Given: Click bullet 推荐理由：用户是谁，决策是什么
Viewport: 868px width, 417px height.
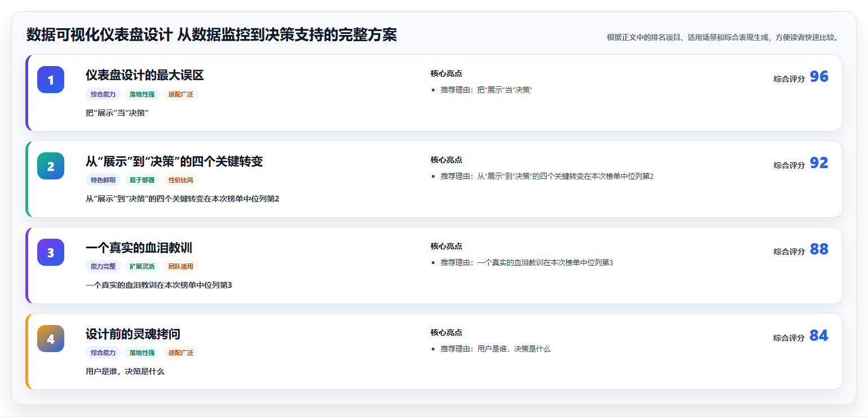Looking at the screenshot, I should 496,349.
